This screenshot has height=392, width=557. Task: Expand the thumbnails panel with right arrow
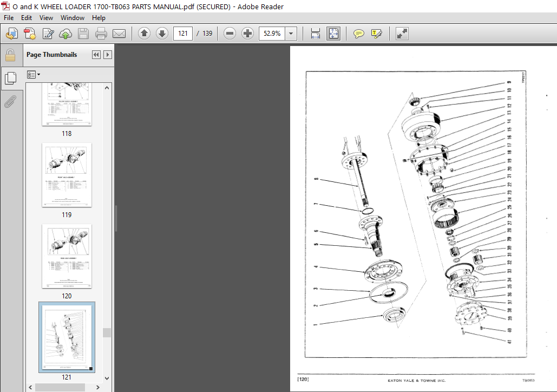[108, 55]
